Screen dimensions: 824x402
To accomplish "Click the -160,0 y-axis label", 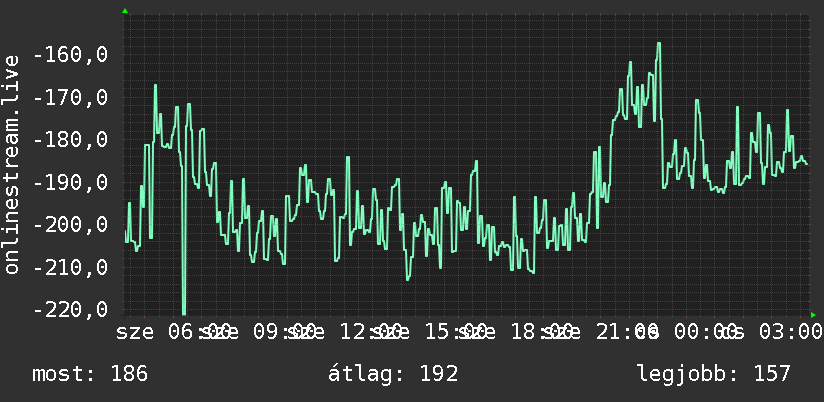I will coord(71,54).
